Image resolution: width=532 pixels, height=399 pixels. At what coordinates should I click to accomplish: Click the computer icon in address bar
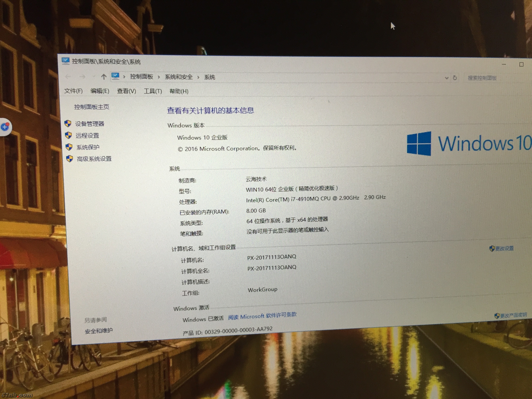tap(115, 76)
